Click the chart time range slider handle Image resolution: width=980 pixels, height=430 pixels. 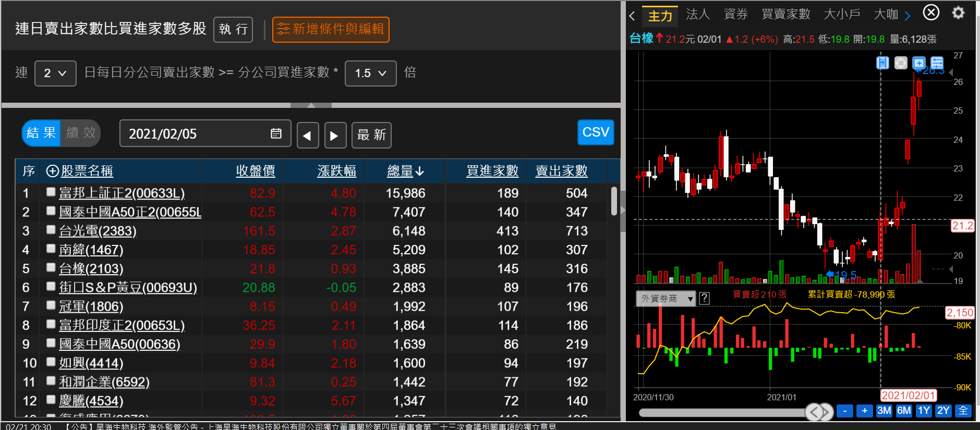click(x=819, y=412)
